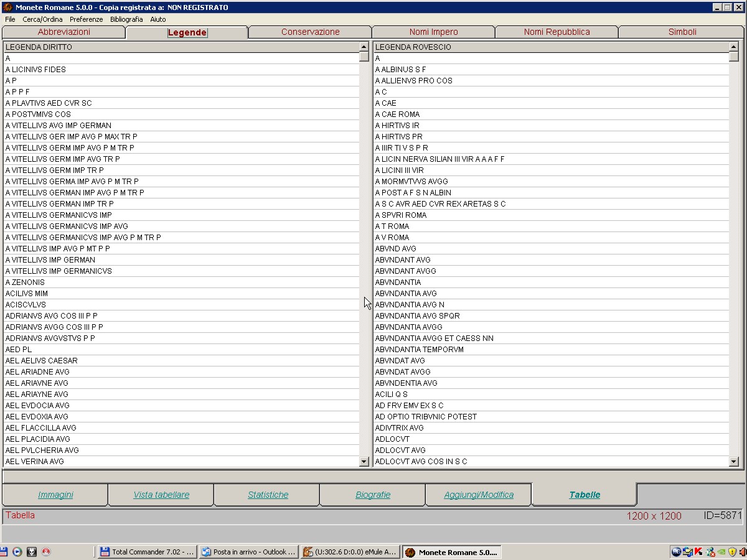Image resolution: width=747 pixels, height=560 pixels.
Task: Open the Nomi Repubblica tab
Action: point(557,32)
